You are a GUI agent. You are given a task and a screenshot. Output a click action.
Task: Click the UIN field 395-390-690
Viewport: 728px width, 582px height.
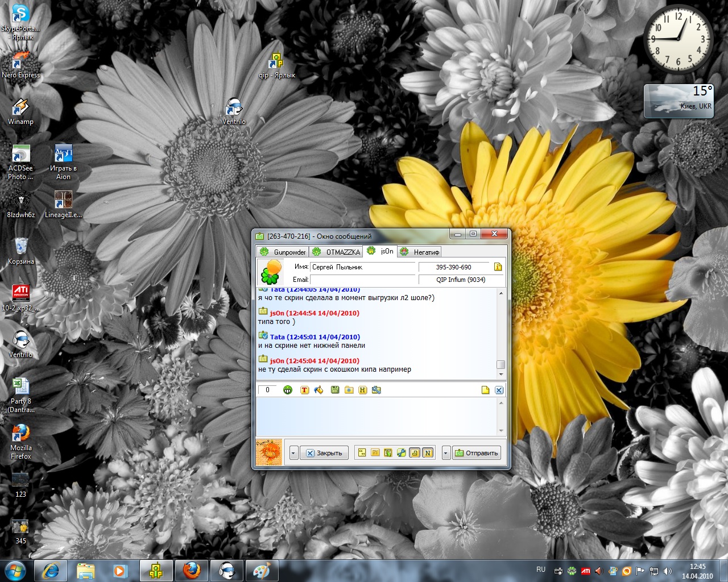[454, 267]
